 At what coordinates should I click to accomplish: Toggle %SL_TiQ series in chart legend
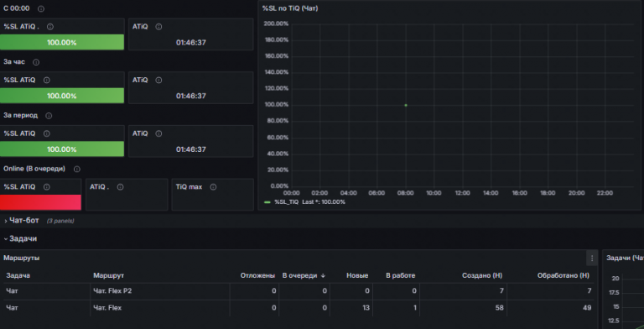[x=287, y=202]
